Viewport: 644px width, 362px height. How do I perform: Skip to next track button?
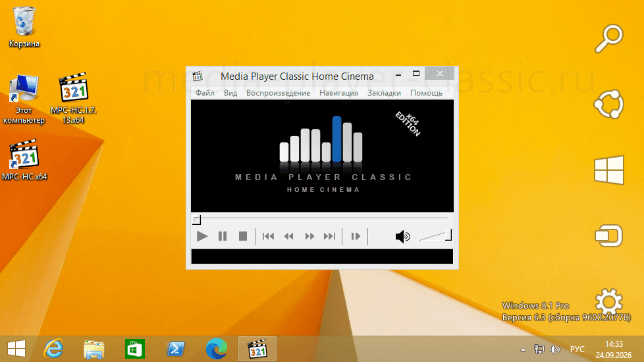pyautogui.click(x=329, y=236)
